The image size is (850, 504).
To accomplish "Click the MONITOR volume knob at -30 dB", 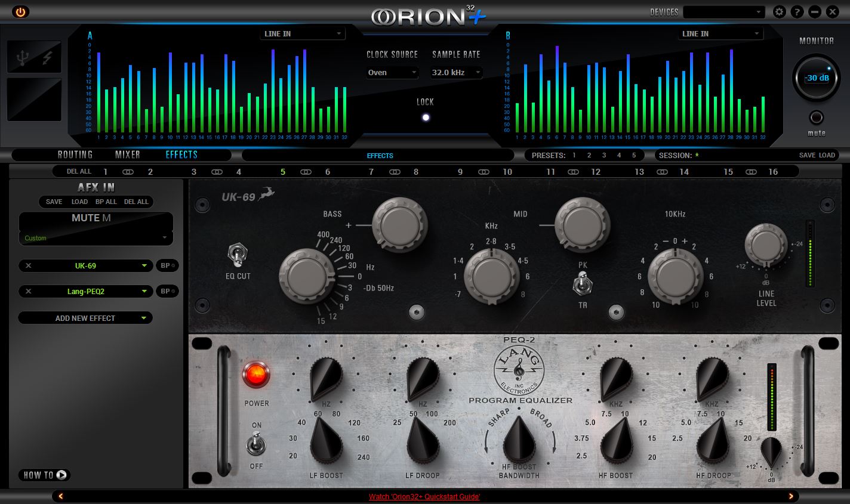I will point(816,78).
